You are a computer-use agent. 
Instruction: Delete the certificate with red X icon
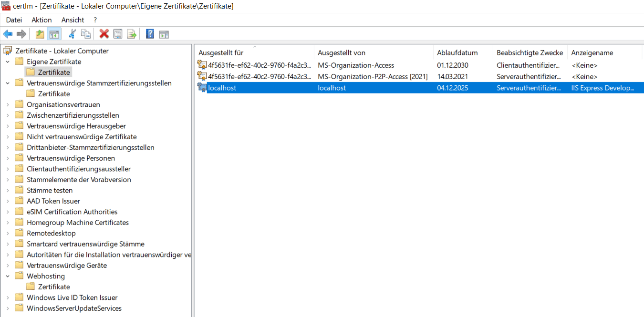[x=104, y=34]
